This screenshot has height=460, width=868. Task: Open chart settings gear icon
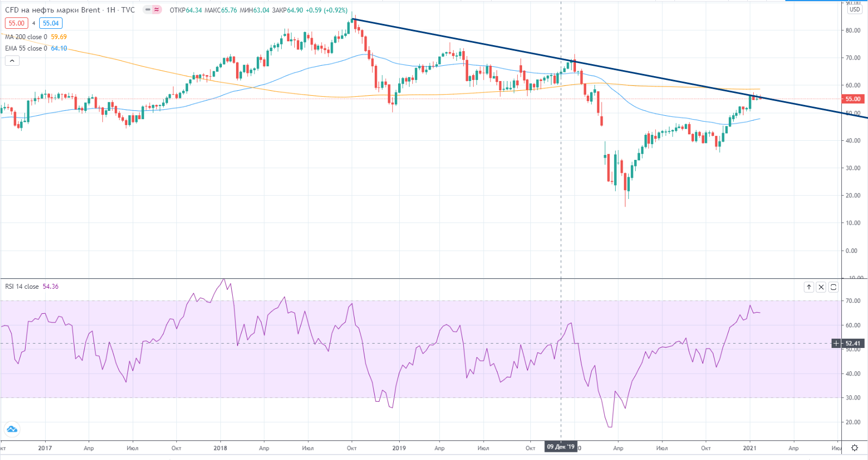(x=854, y=448)
